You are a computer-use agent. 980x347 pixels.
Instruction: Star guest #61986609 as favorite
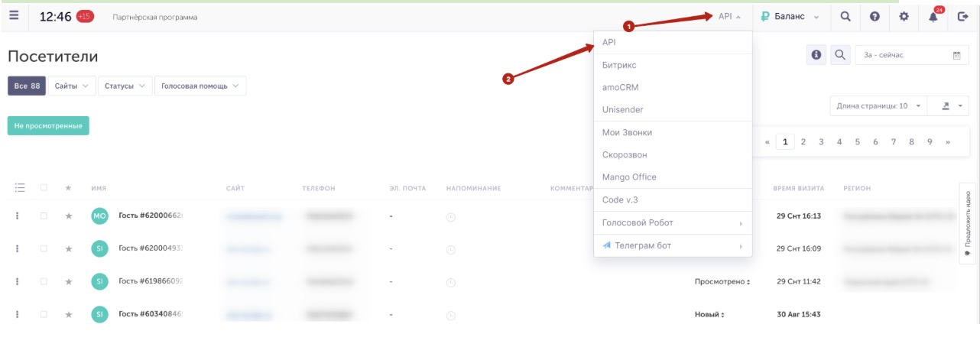coord(68,282)
